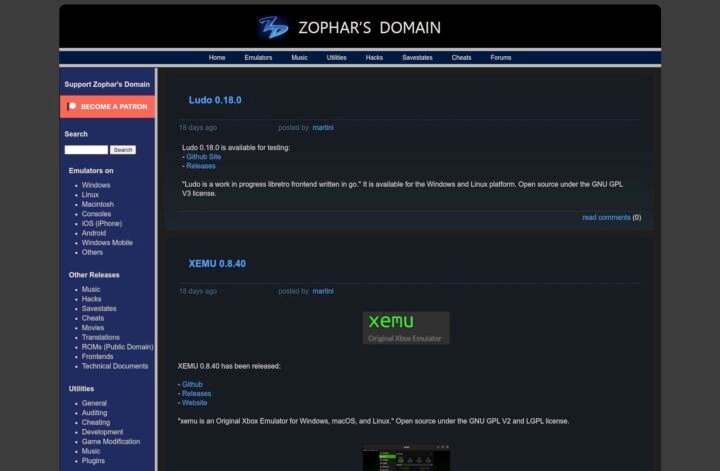This screenshot has height=471, width=720.
Task: Open Consoles emulators link
Action: click(96, 214)
